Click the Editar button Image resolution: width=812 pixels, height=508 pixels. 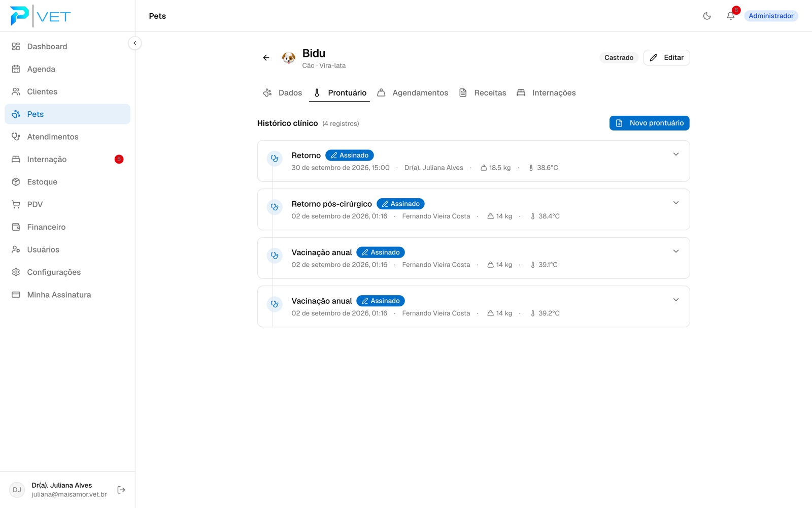click(x=666, y=57)
